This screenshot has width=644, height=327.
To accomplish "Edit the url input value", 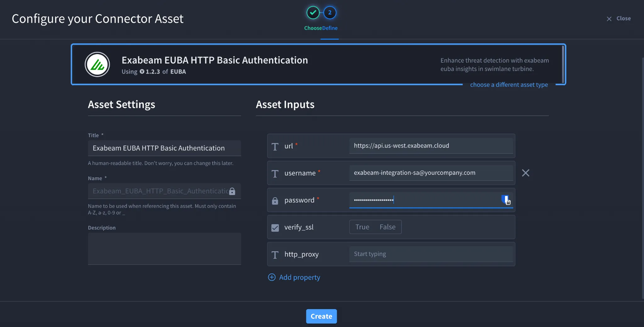I will [431, 146].
